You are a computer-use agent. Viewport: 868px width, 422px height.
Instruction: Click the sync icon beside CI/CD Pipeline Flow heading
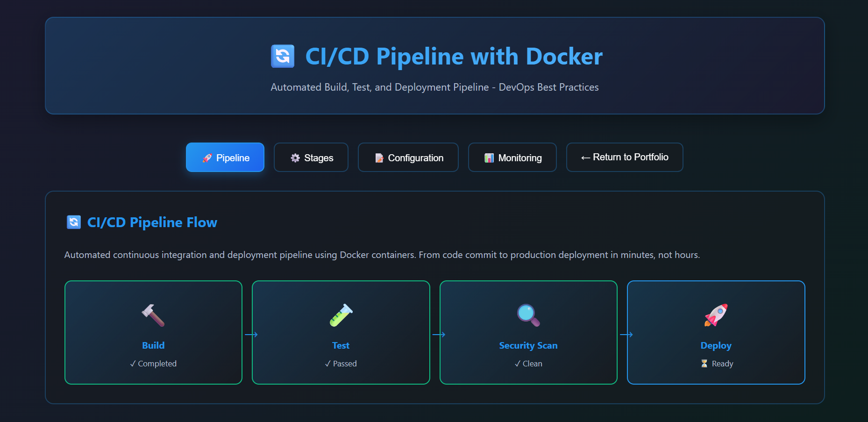tap(73, 222)
